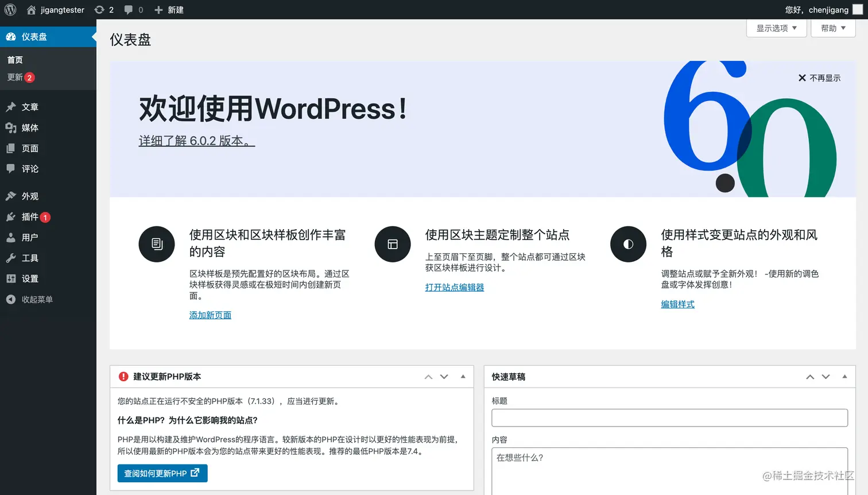Click the 仪表盘 page heading

tap(130, 40)
